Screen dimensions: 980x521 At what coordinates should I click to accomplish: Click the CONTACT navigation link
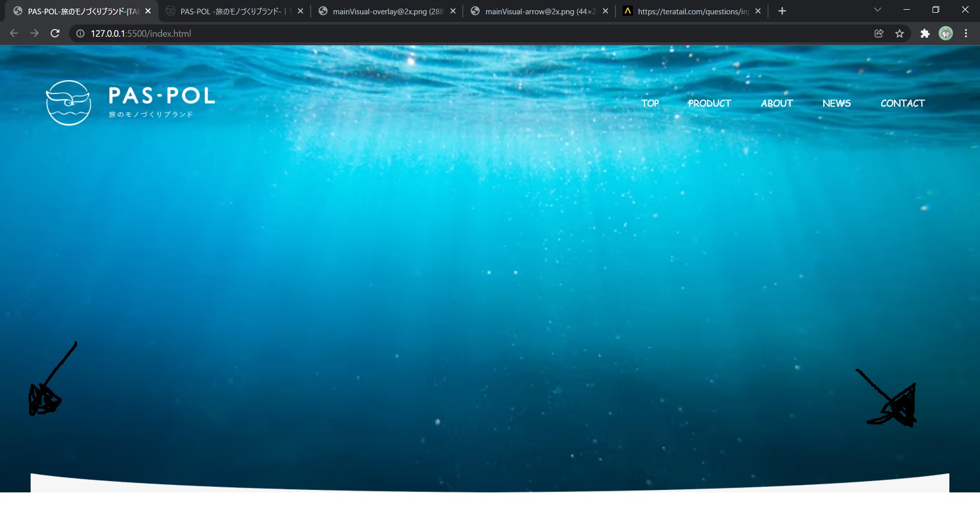coord(902,103)
